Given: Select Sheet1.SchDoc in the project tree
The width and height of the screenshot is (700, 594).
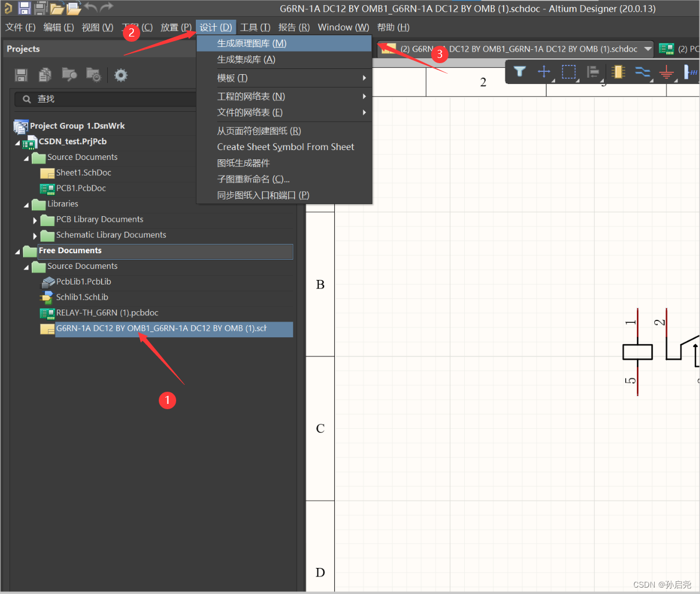Looking at the screenshot, I should (x=83, y=173).
